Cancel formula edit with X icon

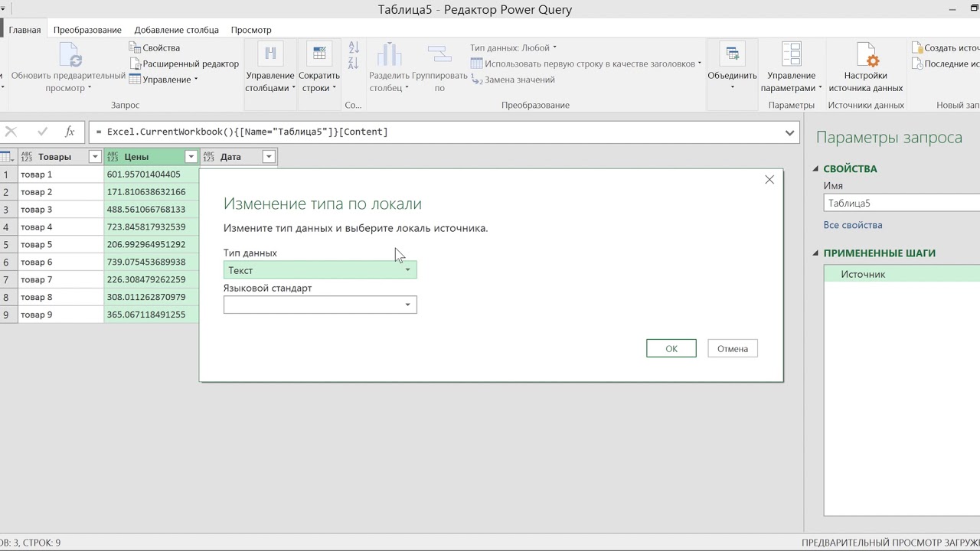click(x=11, y=132)
